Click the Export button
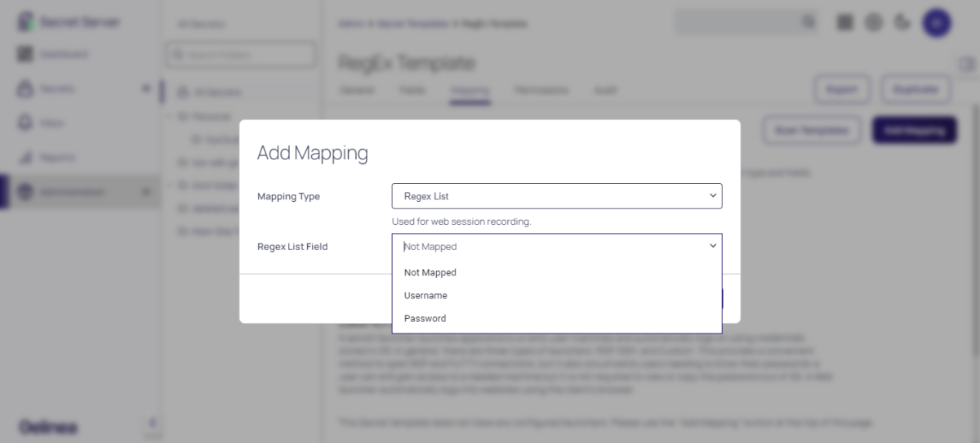The width and height of the screenshot is (980, 443). (841, 89)
